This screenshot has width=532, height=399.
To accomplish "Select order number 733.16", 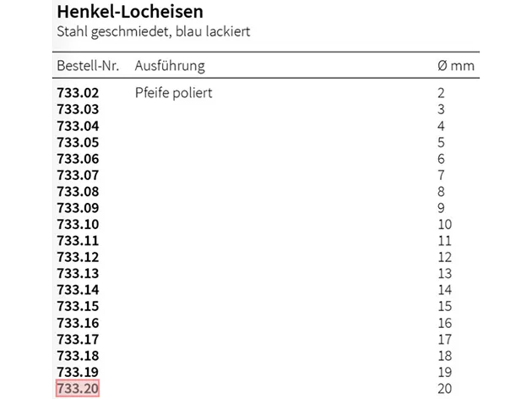I will [78, 323].
